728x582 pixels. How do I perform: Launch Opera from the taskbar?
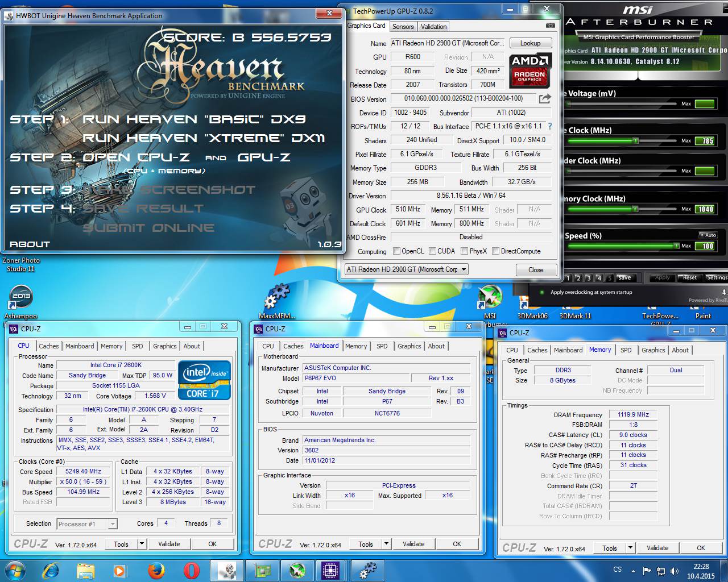point(191,570)
